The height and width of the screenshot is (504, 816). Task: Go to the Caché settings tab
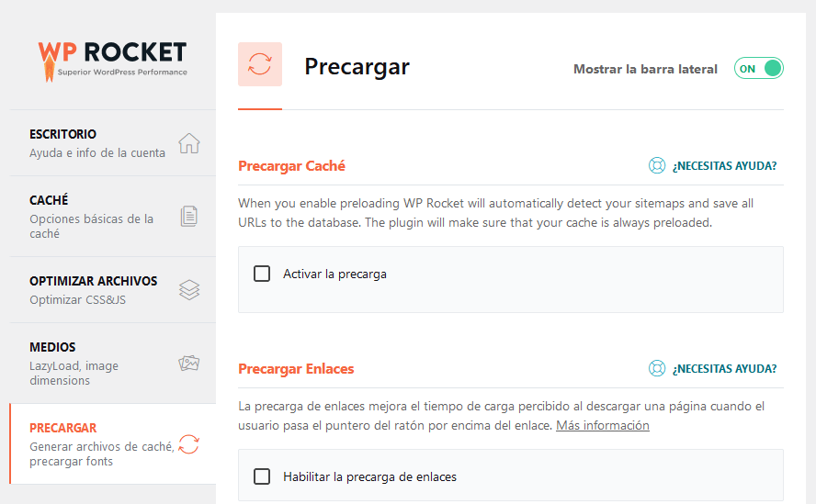[x=49, y=200]
